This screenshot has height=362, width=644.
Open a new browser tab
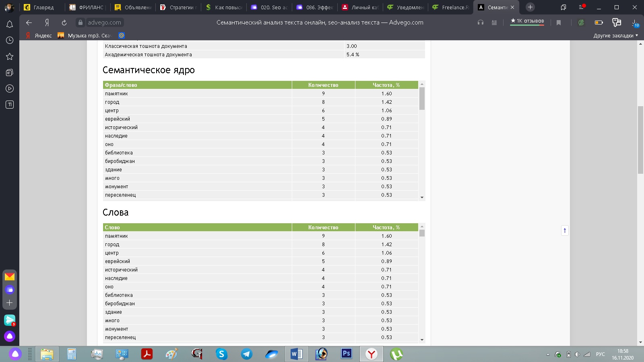(530, 7)
